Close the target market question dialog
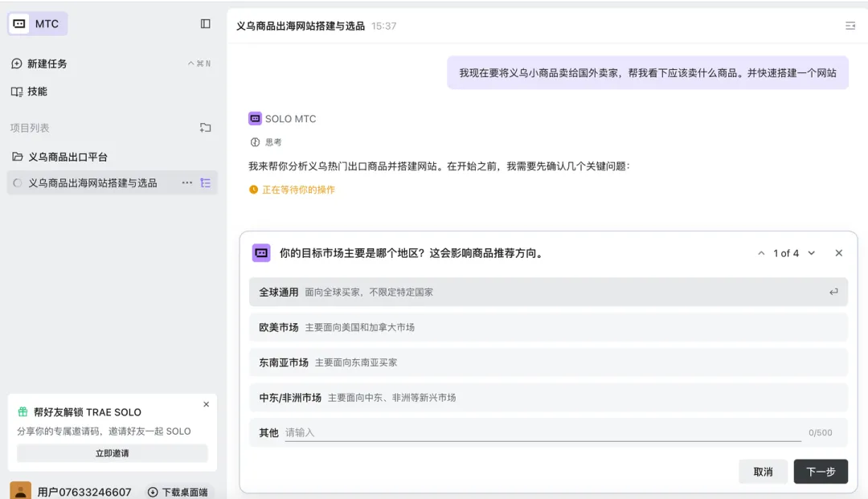 click(838, 253)
